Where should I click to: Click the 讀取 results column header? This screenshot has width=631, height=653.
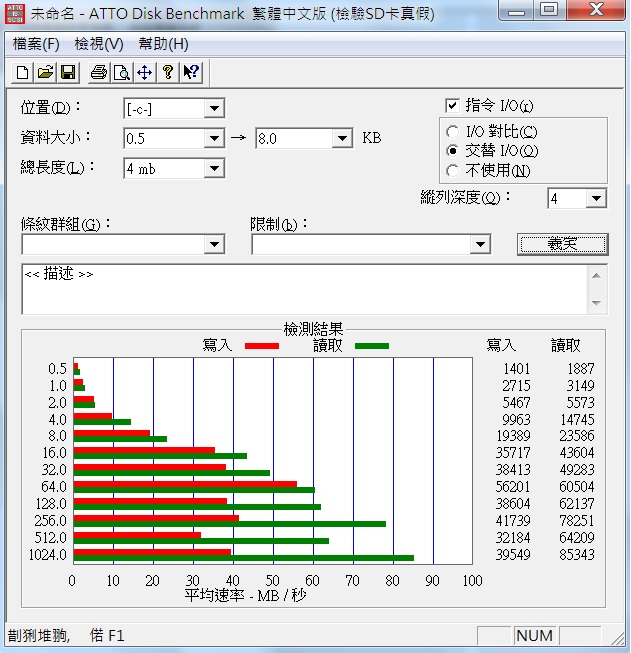pyautogui.click(x=566, y=345)
